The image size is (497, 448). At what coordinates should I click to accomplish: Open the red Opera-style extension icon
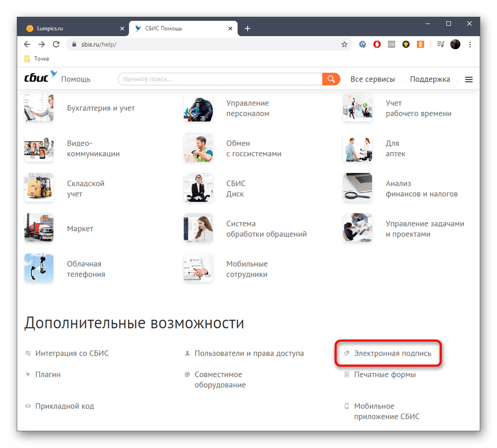[x=377, y=44]
